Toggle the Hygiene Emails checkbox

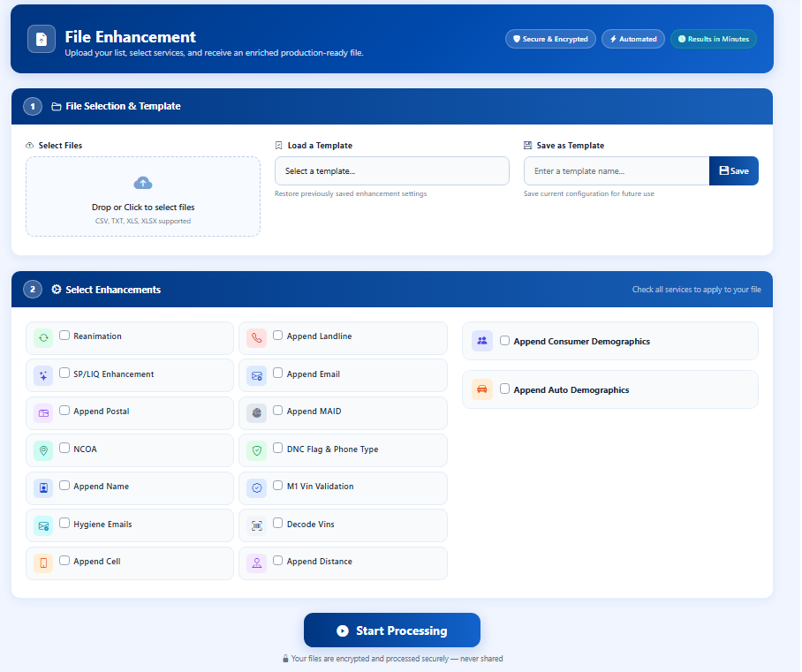click(64, 523)
